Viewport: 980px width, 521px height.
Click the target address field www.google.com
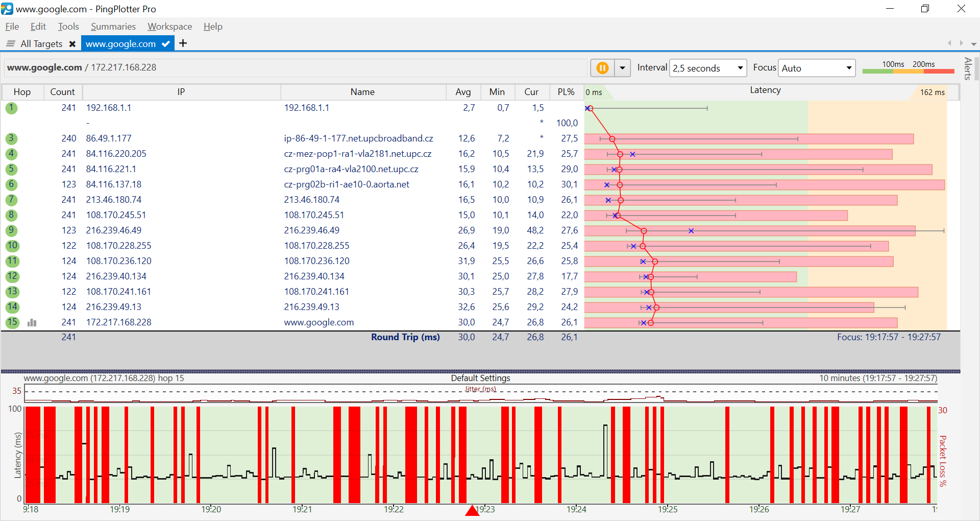click(x=296, y=67)
